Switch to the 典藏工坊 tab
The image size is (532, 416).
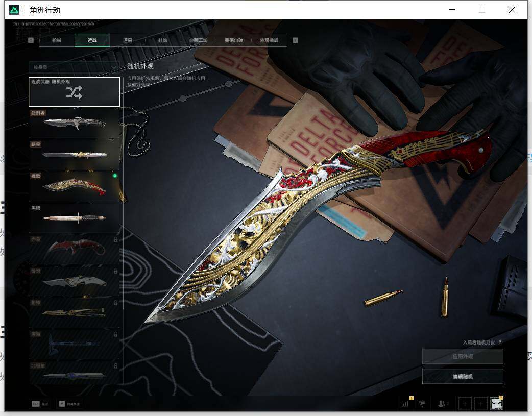click(198, 40)
